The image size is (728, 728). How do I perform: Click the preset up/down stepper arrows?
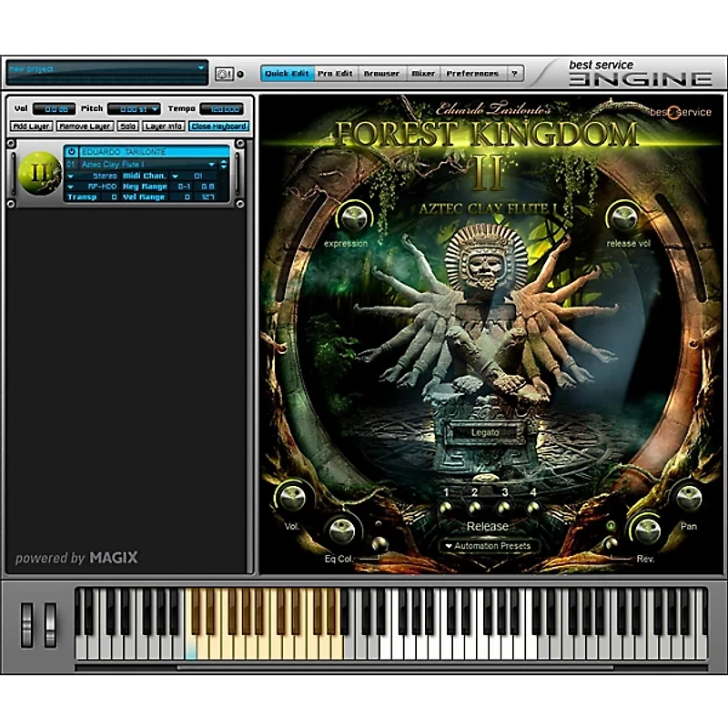click(x=224, y=164)
